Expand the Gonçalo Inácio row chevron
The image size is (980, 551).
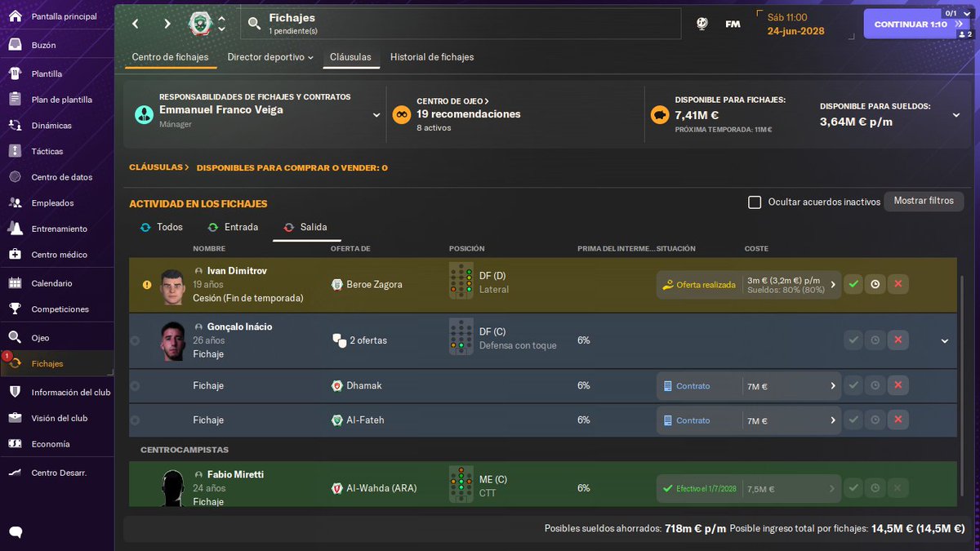(944, 340)
